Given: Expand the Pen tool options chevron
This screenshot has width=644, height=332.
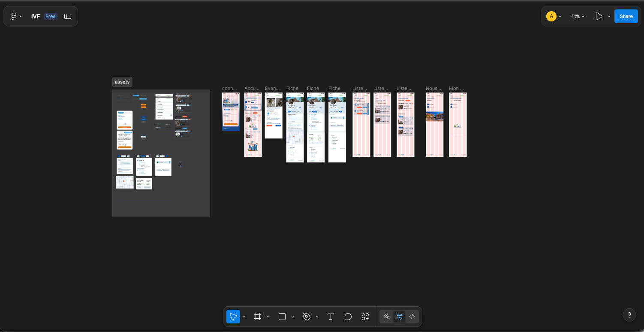Looking at the screenshot, I should pyautogui.click(x=317, y=317).
